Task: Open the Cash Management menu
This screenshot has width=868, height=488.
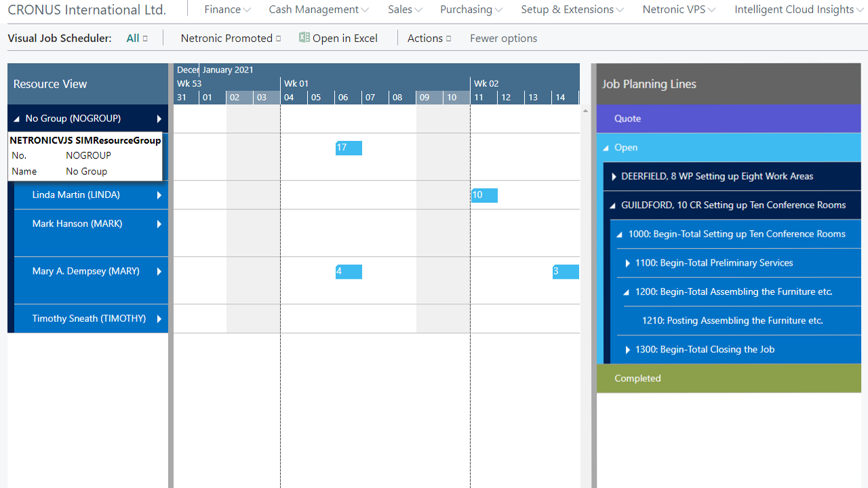Action: tap(319, 9)
